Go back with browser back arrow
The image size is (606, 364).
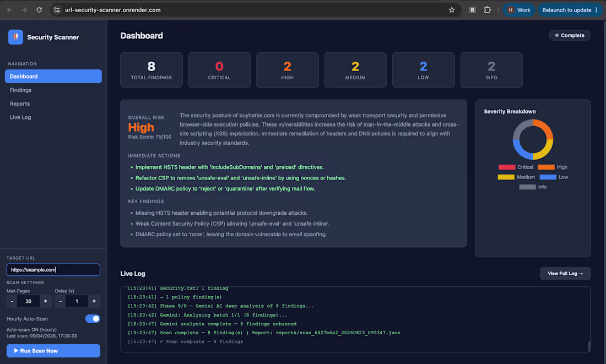[x=10, y=10]
